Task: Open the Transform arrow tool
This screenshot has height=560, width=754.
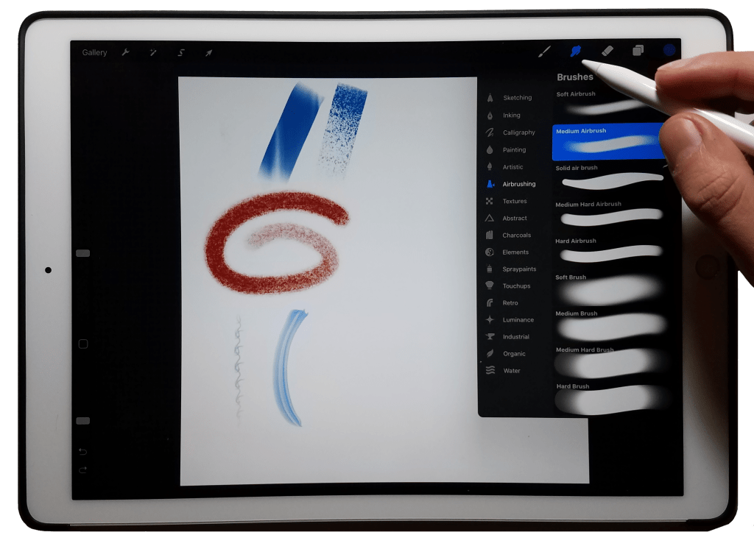Action: click(210, 52)
